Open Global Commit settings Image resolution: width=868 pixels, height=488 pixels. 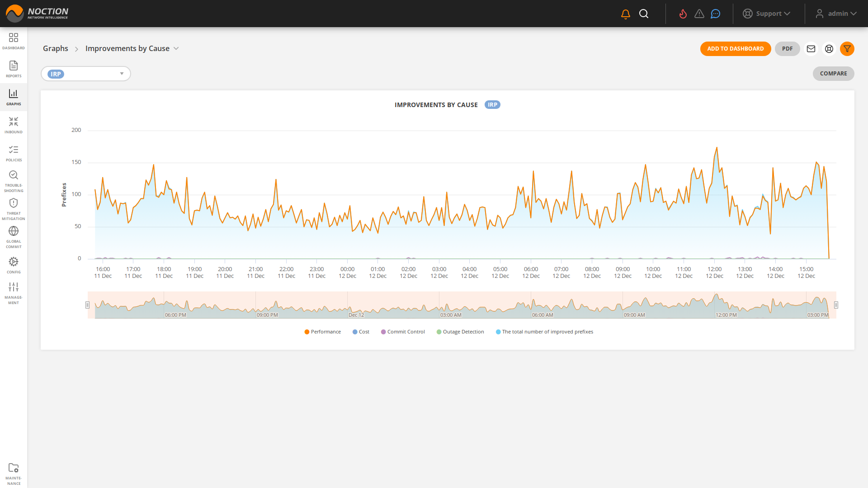[x=14, y=235]
